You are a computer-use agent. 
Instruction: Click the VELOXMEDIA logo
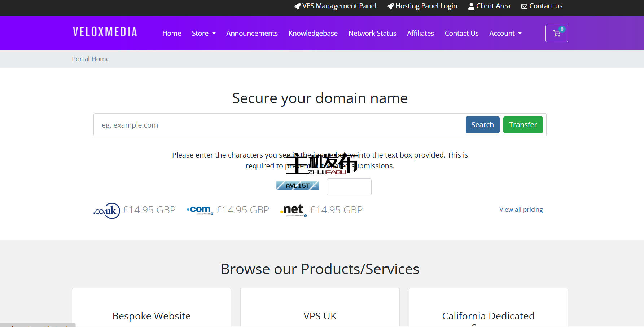pos(105,32)
